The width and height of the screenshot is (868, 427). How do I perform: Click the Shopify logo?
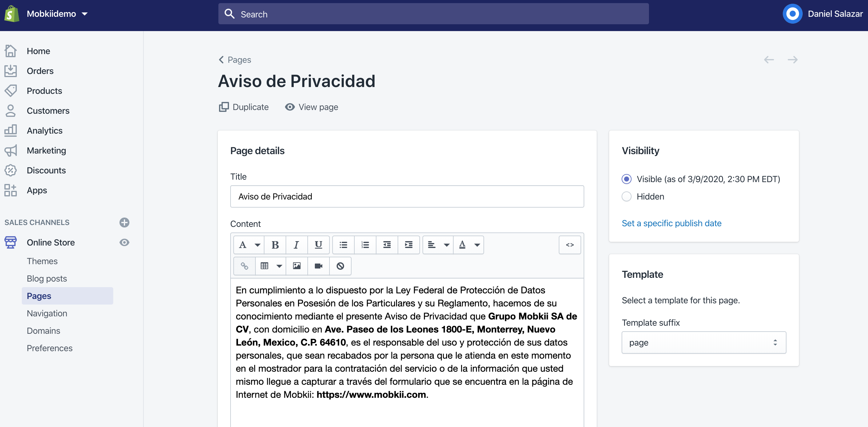[x=12, y=14]
